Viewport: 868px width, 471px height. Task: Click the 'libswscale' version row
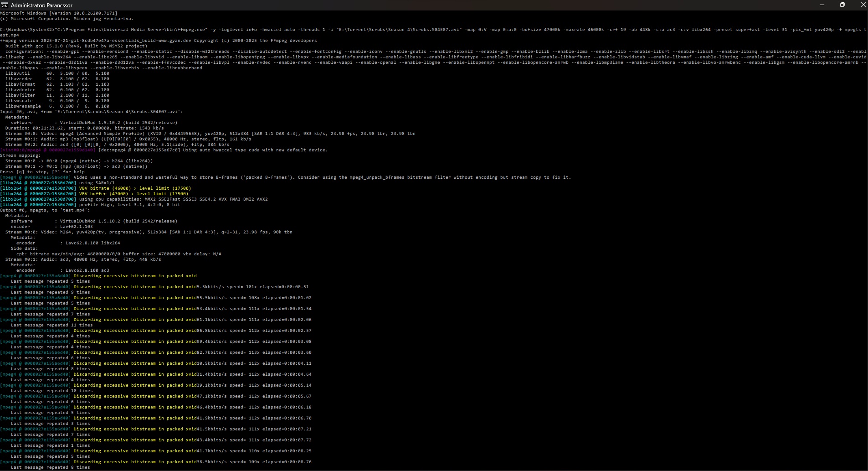(57, 101)
